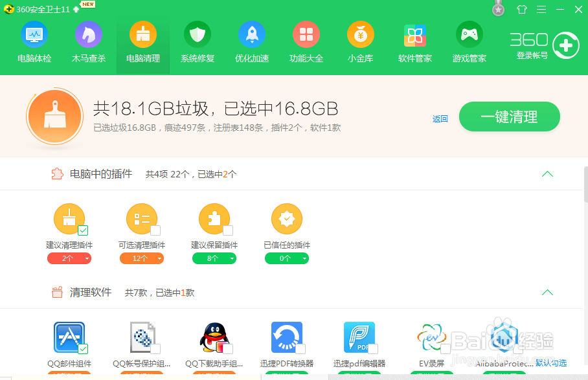The width and height of the screenshot is (588, 380).
Task: Open 木马查杀 trojan scan
Action: (89, 42)
